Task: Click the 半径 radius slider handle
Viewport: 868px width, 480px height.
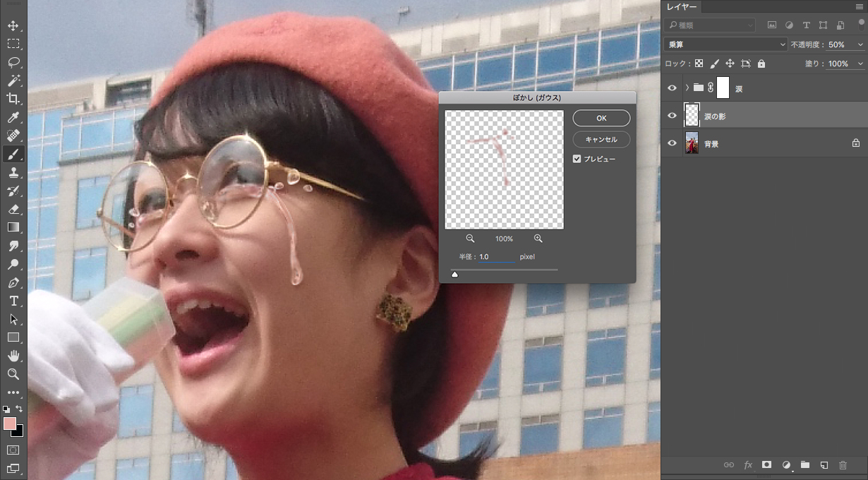Action: [454, 274]
